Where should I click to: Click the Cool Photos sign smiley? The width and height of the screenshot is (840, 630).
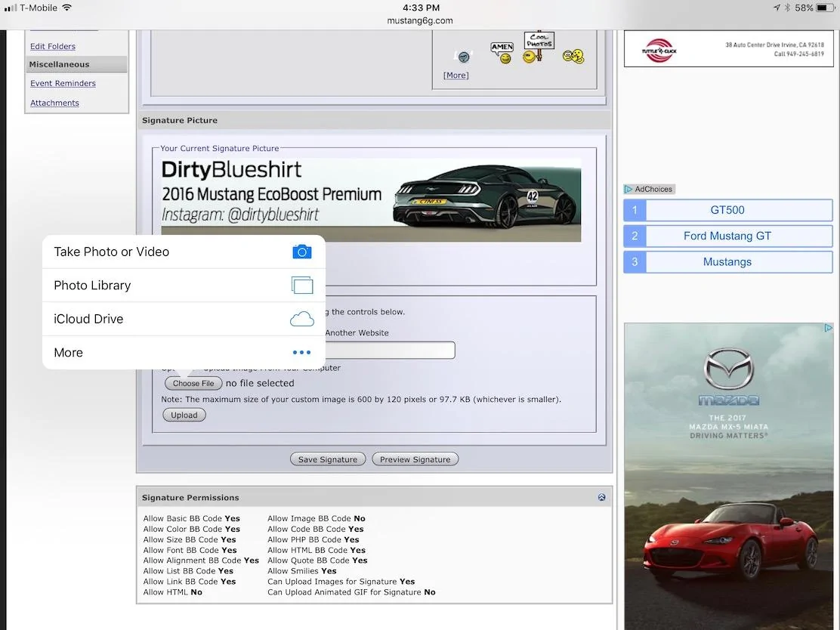(537, 48)
